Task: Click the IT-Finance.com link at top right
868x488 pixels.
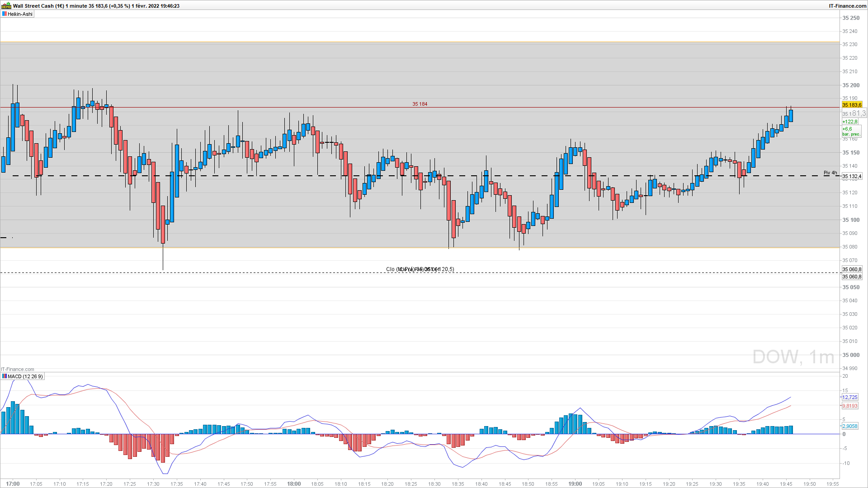Action: tap(847, 6)
